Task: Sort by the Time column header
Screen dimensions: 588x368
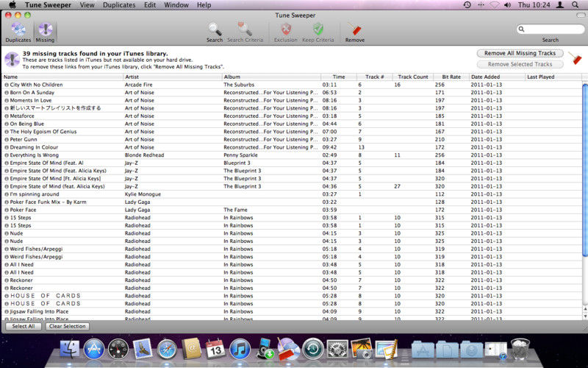Action: pyautogui.click(x=339, y=77)
